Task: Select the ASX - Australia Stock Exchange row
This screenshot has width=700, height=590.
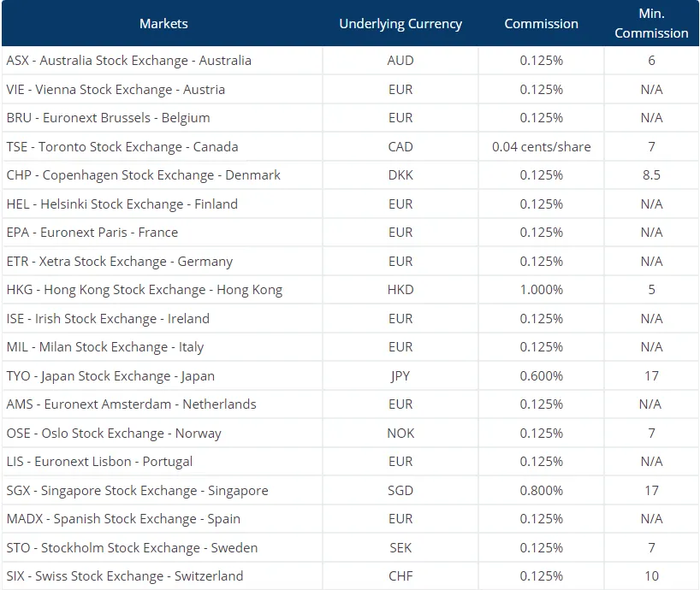Action: [x=351, y=60]
